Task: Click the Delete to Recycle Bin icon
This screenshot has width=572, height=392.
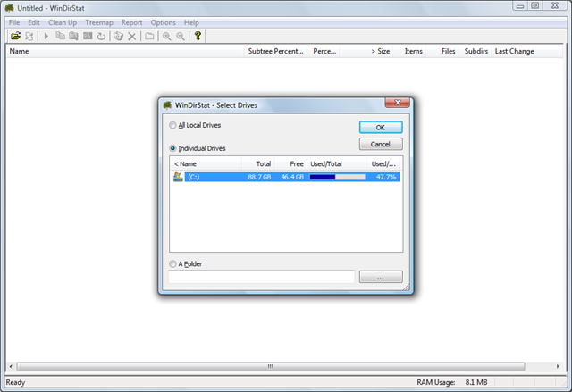Action: [x=118, y=36]
